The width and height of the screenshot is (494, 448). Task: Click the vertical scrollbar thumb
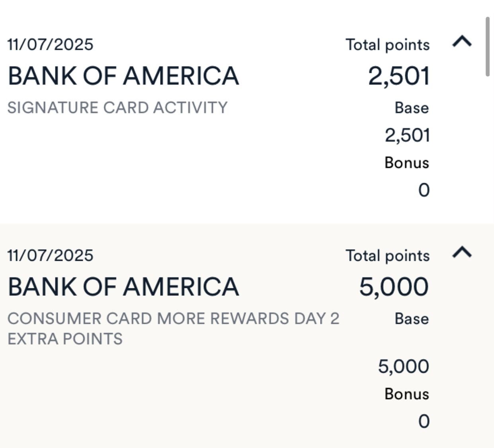[x=488, y=47]
